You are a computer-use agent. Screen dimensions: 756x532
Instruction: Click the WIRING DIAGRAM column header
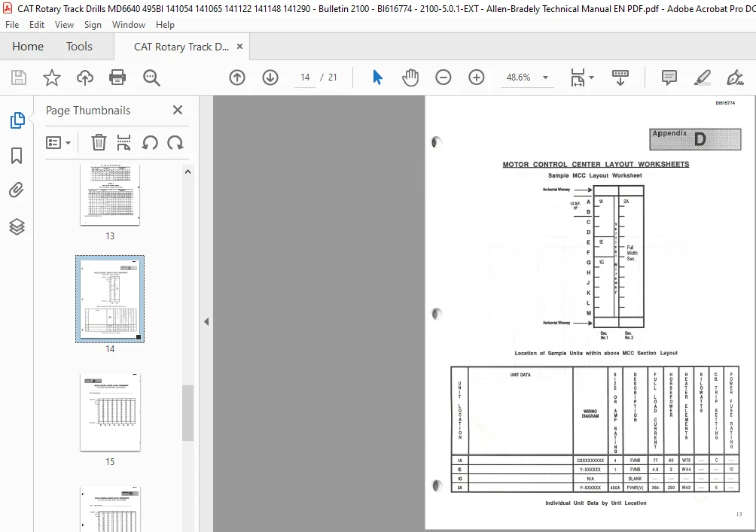click(x=590, y=413)
